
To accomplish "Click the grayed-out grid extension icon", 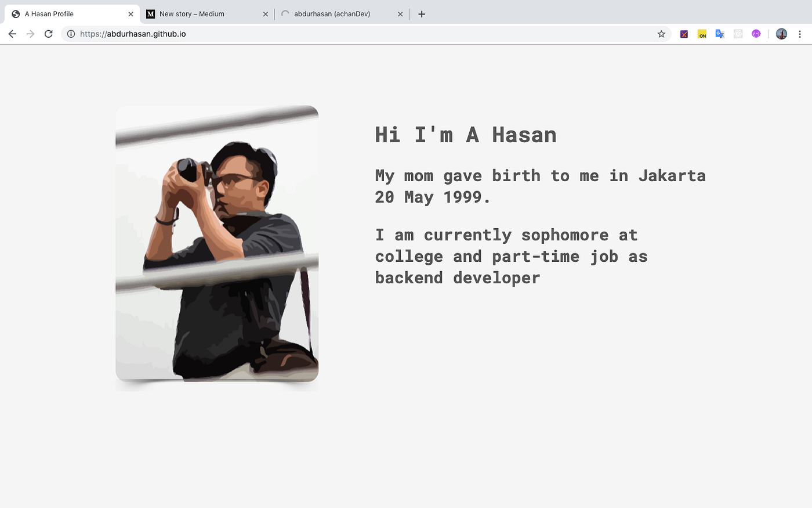I will pos(738,34).
